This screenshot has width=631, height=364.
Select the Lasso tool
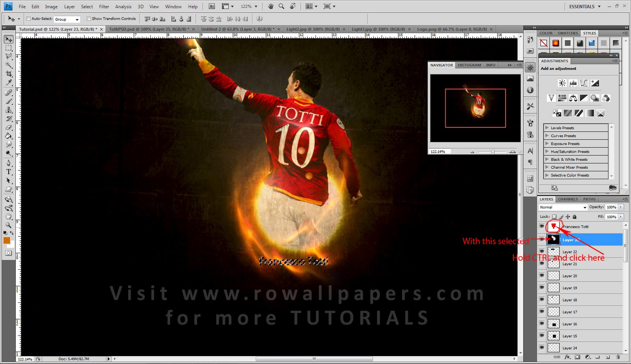click(8, 56)
